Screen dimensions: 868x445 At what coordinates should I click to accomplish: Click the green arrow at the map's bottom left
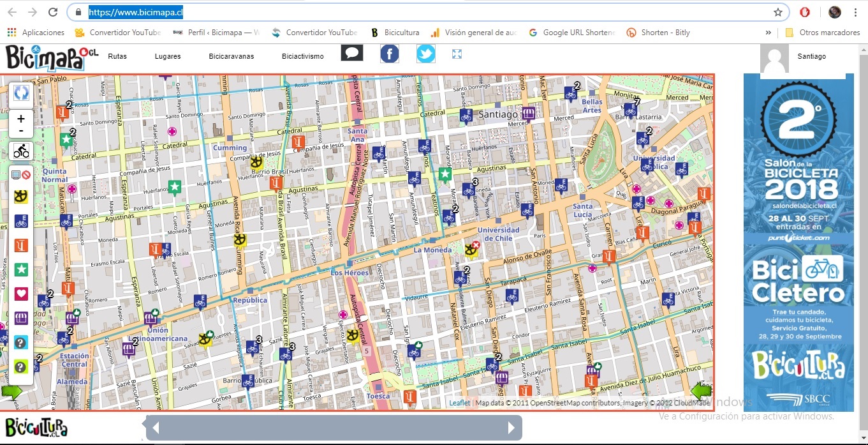tap(11, 392)
